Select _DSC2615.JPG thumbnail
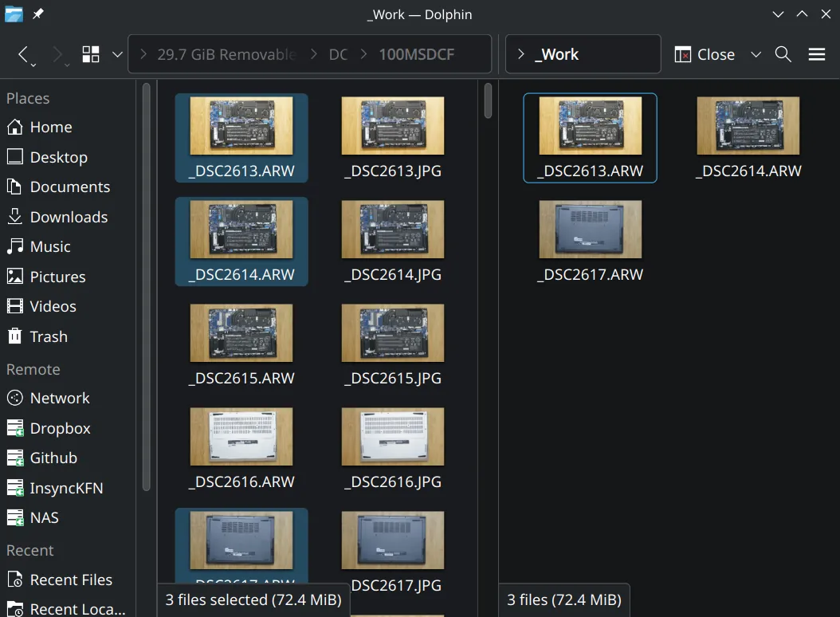The width and height of the screenshot is (840, 617). 393,333
